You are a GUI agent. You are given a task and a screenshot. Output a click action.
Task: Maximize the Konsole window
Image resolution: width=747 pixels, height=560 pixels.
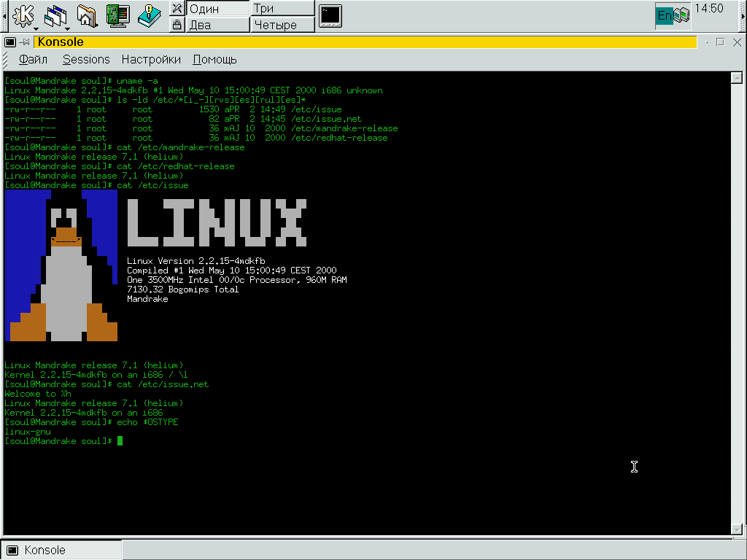tap(720, 42)
